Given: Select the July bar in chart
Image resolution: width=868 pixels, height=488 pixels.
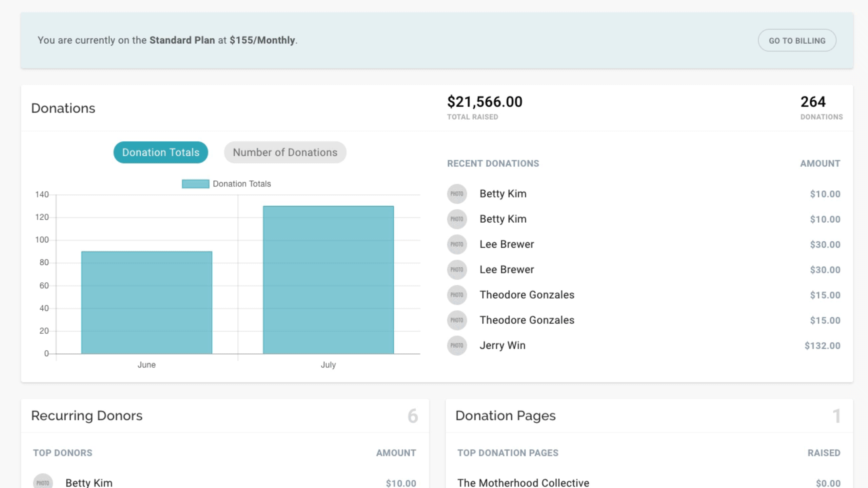Looking at the screenshot, I should tap(329, 280).
